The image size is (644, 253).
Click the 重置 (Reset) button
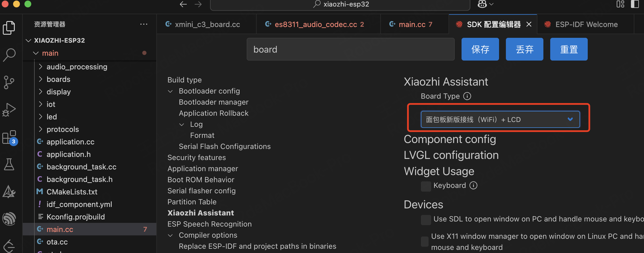[569, 49]
